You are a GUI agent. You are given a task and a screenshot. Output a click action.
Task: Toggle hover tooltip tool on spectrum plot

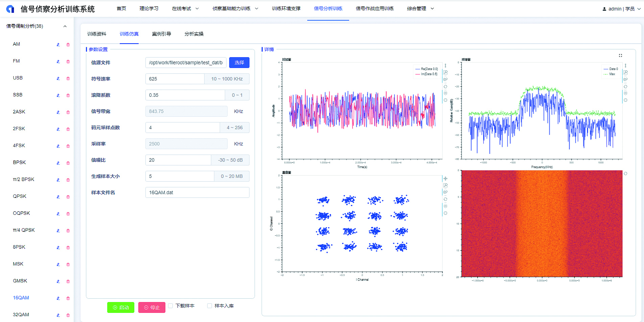[x=625, y=93]
